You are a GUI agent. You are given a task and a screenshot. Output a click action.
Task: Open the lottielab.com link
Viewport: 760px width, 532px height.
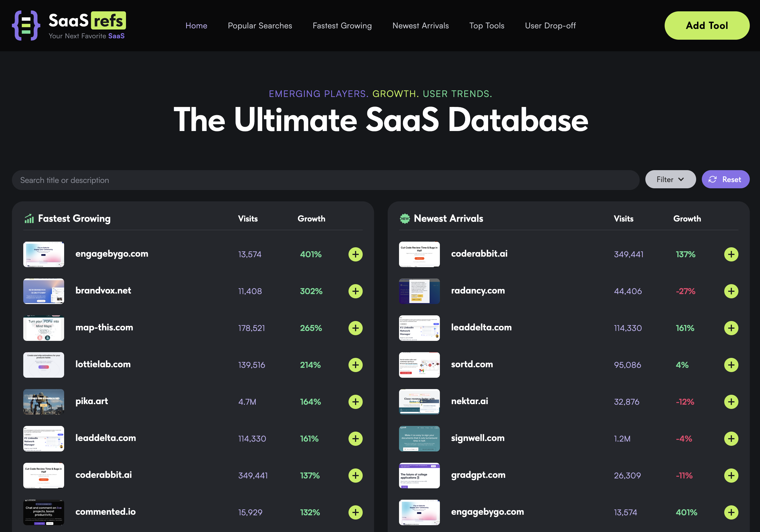pos(103,364)
